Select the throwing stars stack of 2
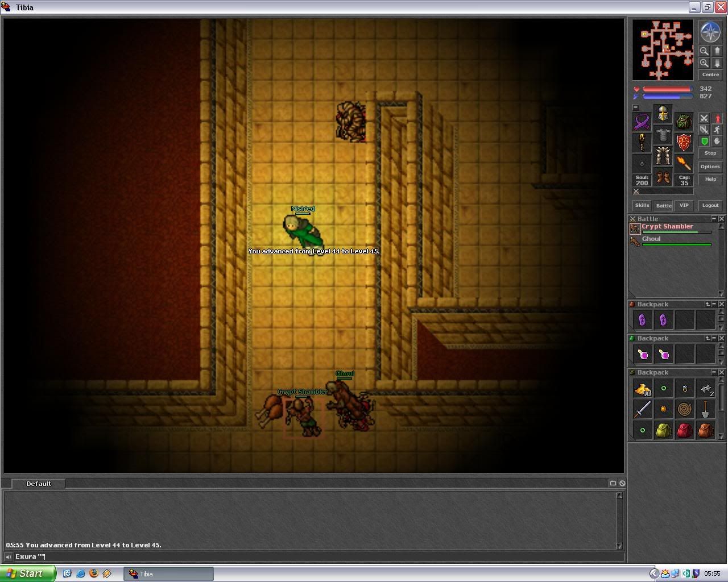 705,389
